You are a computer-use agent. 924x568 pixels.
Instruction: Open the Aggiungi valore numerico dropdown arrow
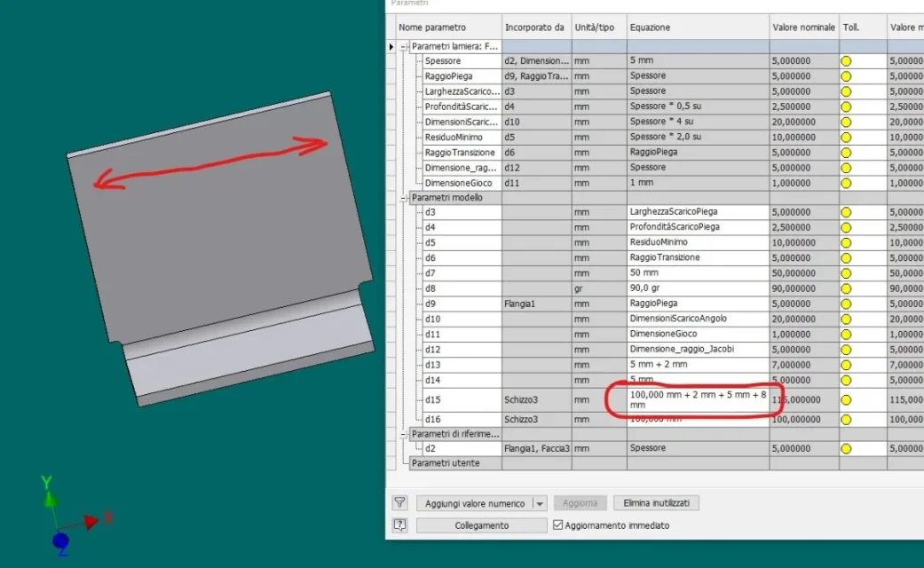pos(540,503)
